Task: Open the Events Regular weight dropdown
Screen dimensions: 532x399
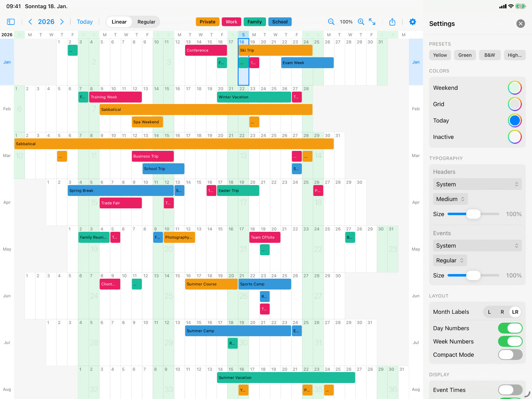Action: (x=450, y=260)
